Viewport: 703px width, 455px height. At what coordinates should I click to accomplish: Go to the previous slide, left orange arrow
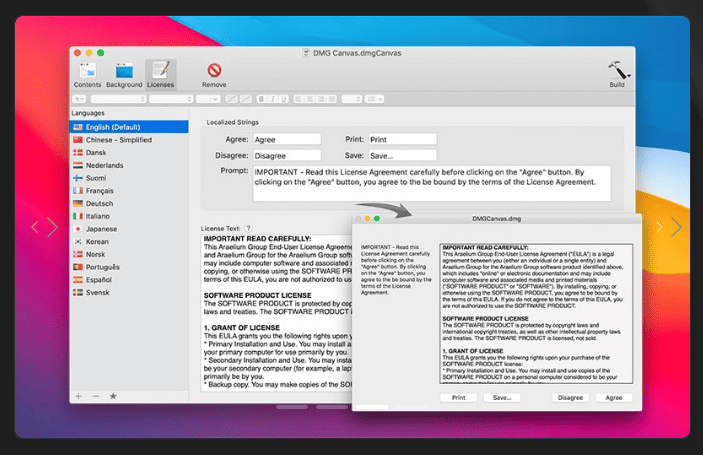coord(35,227)
